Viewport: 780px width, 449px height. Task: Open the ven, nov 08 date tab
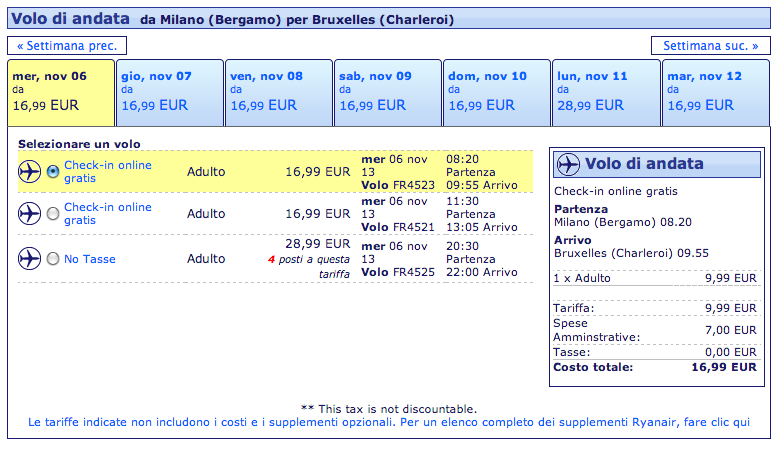278,92
